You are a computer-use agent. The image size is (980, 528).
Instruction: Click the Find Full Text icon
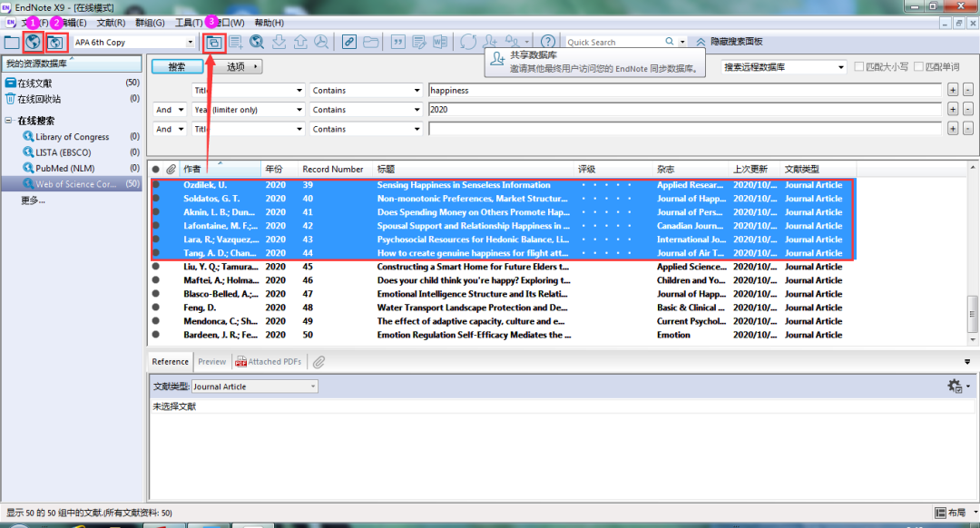[321, 42]
